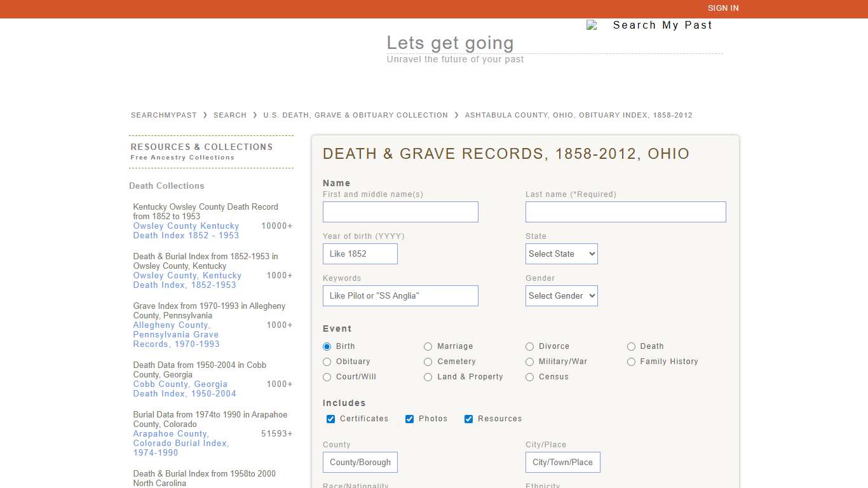Select the Census event option
The image size is (868, 488).
coord(530,377)
